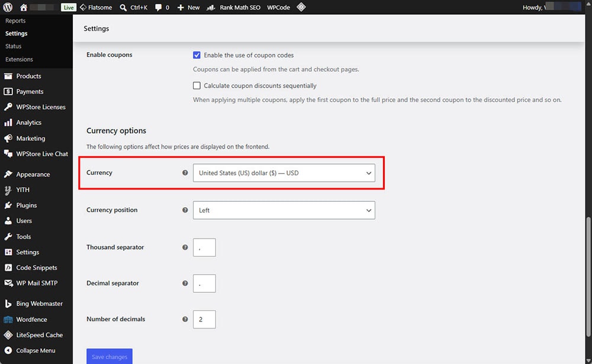
Task: Open the WooCommerce Settings submenu link
Action: pyautogui.click(x=16, y=33)
